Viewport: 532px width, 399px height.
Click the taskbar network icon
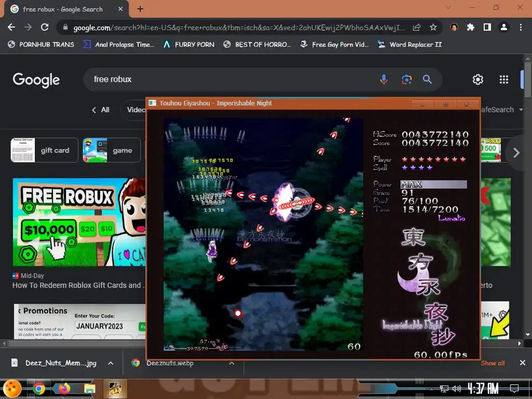click(444, 389)
